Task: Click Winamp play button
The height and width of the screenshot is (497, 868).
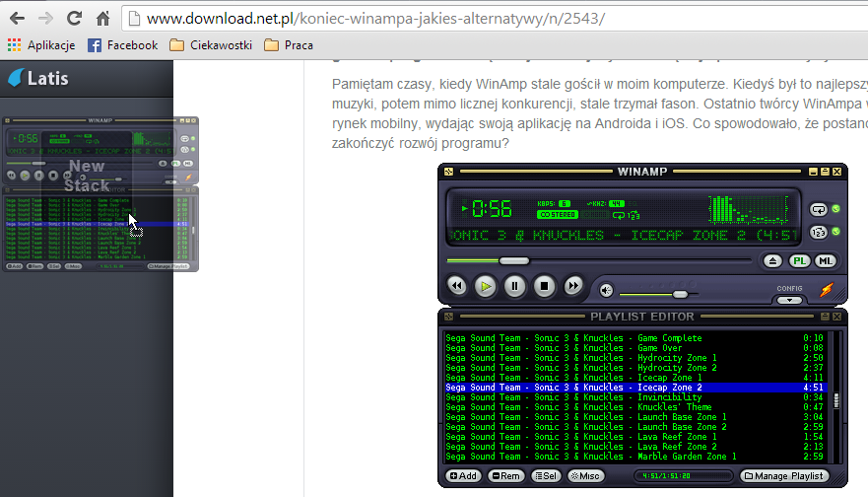Action: pyautogui.click(x=486, y=286)
